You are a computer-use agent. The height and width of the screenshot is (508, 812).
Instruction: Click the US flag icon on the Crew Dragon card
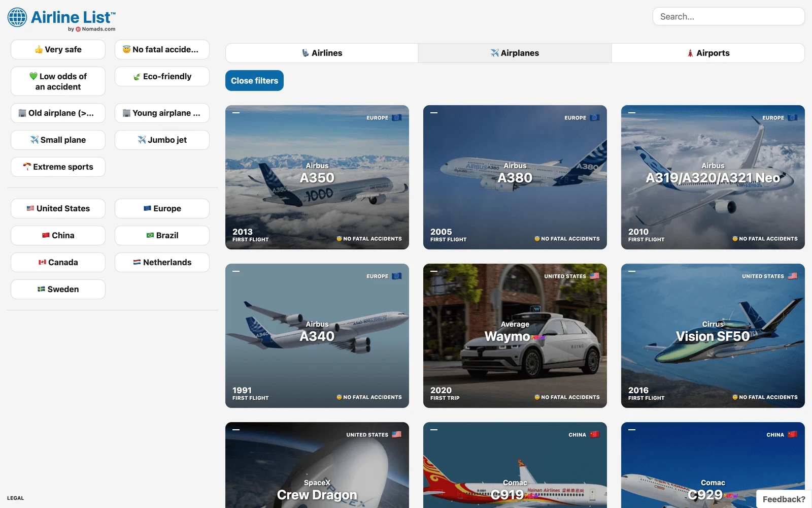click(x=397, y=435)
